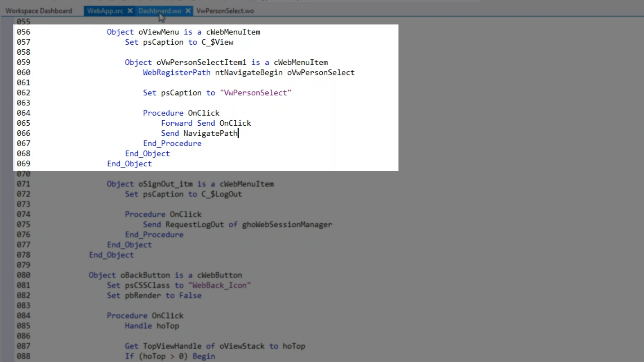
Task: Click ghoWebSessionManager on line 075
Action: click(x=287, y=225)
